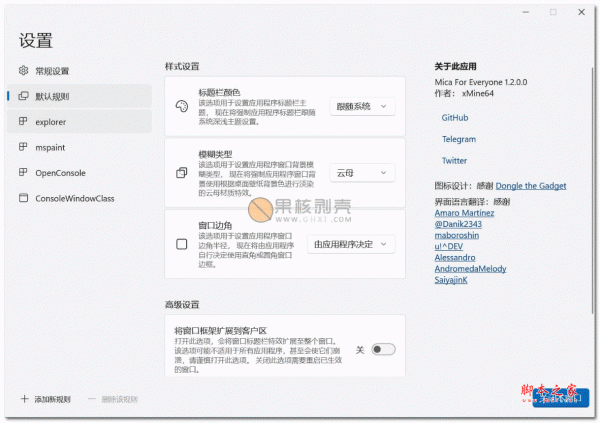Image resolution: width=600 pixels, height=423 pixels.
Task: Click the 样式设置 section heading
Action: (x=182, y=66)
